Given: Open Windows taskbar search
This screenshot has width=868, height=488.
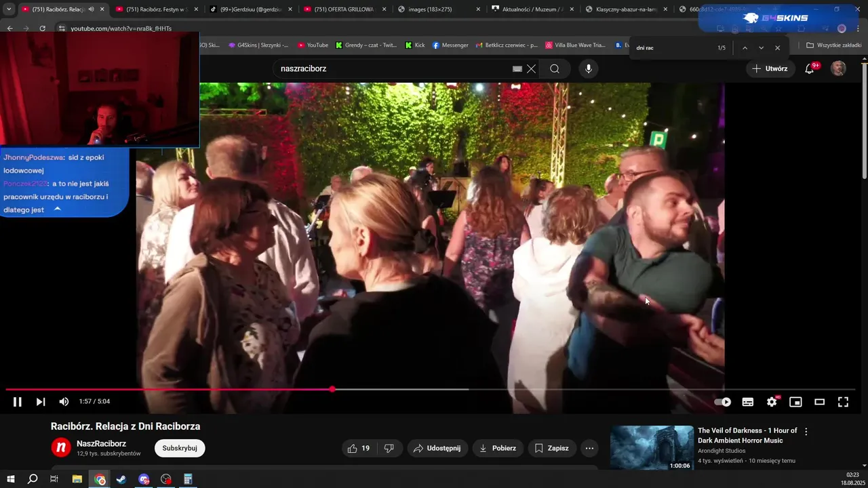Looking at the screenshot, I should click(x=33, y=479).
